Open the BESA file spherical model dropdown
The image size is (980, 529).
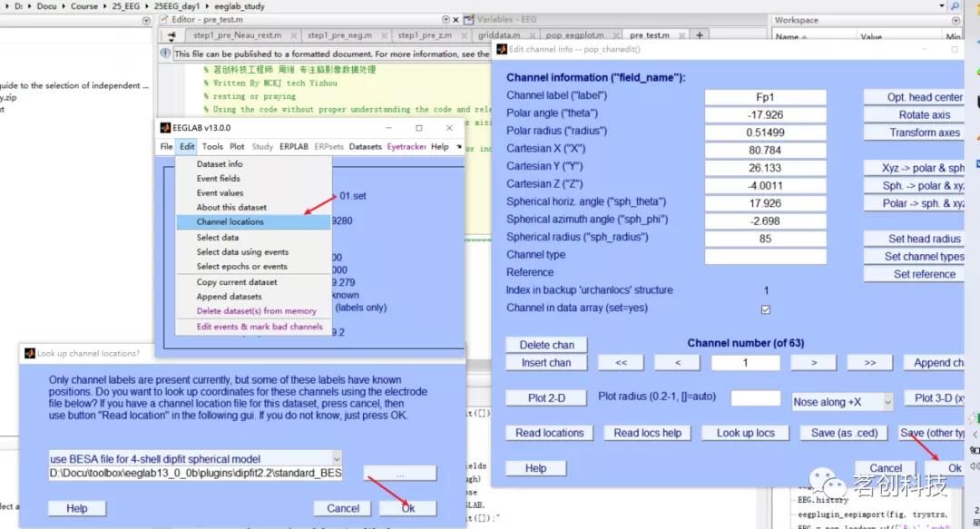[337, 458]
